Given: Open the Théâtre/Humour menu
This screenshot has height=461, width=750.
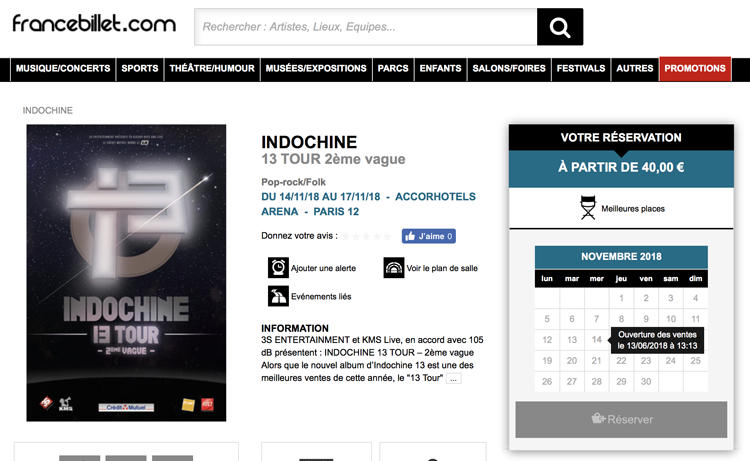Looking at the screenshot, I should (212, 68).
